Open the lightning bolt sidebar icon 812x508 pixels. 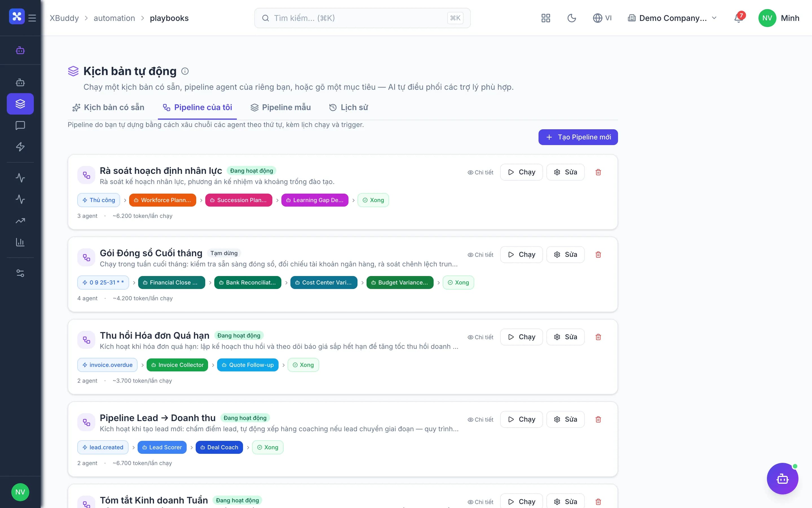coord(21,147)
